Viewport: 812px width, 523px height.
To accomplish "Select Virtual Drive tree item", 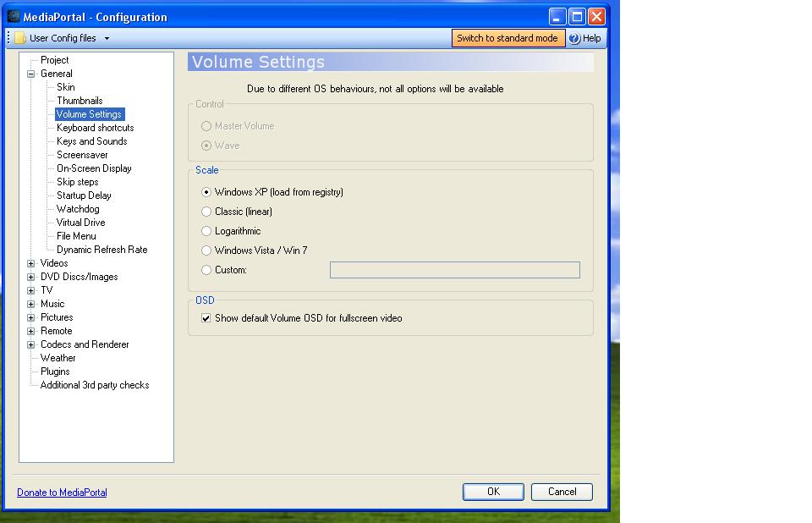I will [81, 223].
